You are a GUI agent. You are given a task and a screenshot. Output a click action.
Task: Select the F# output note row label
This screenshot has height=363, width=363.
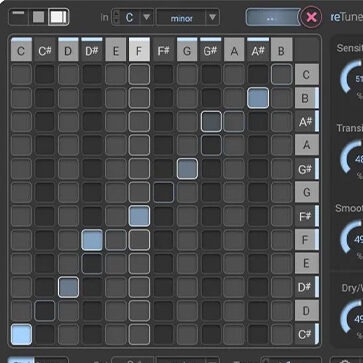[307, 216]
